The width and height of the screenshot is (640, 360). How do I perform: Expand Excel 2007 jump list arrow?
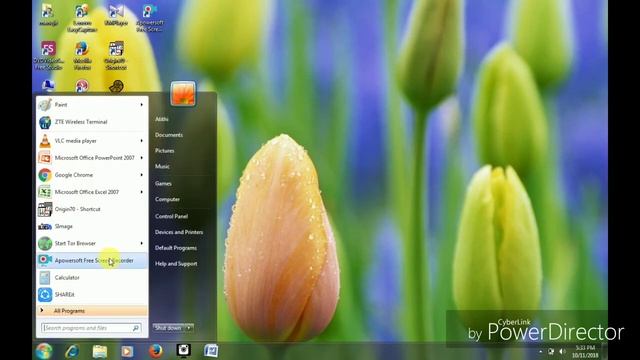pyautogui.click(x=142, y=192)
